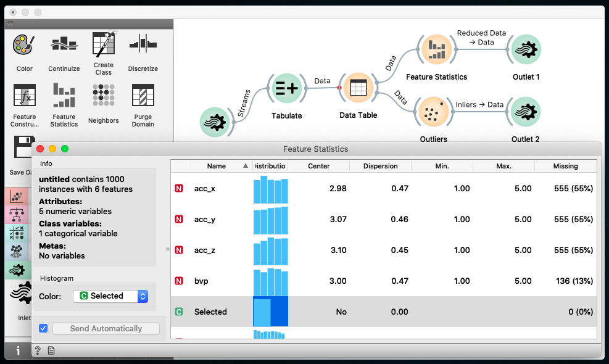The height and width of the screenshot is (364, 609).
Task: Collapse the toolbox with the chevron arrows
Action: point(9,23)
